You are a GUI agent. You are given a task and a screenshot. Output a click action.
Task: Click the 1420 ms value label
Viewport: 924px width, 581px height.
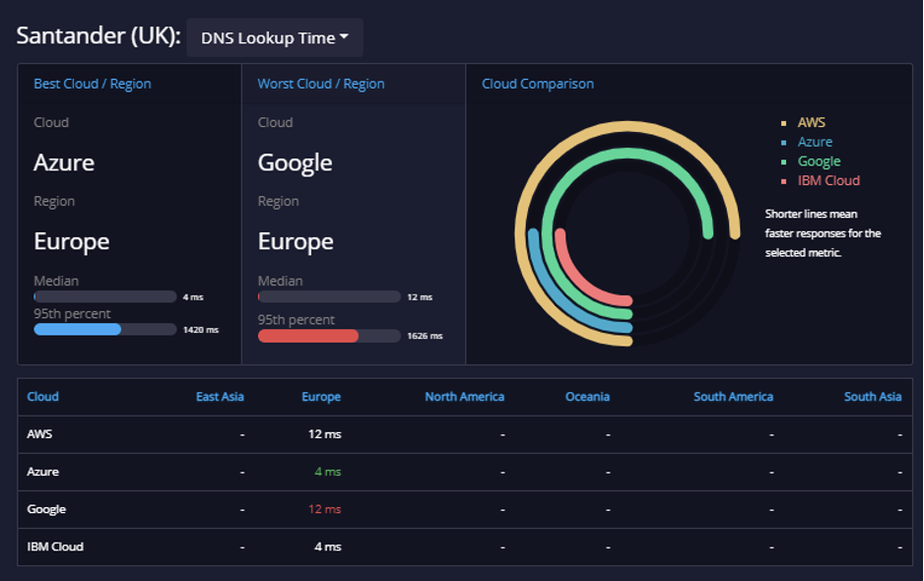(x=200, y=330)
